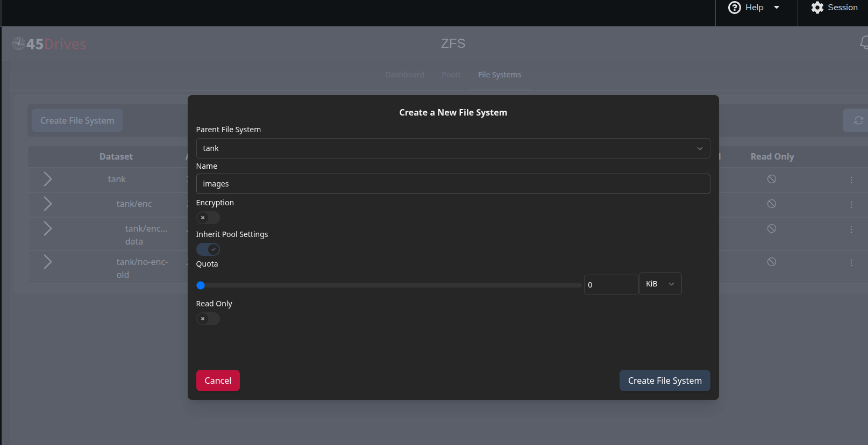The image size is (868, 445).
Task: Open the Parent File System dropdown
Action: click(452, 148)
